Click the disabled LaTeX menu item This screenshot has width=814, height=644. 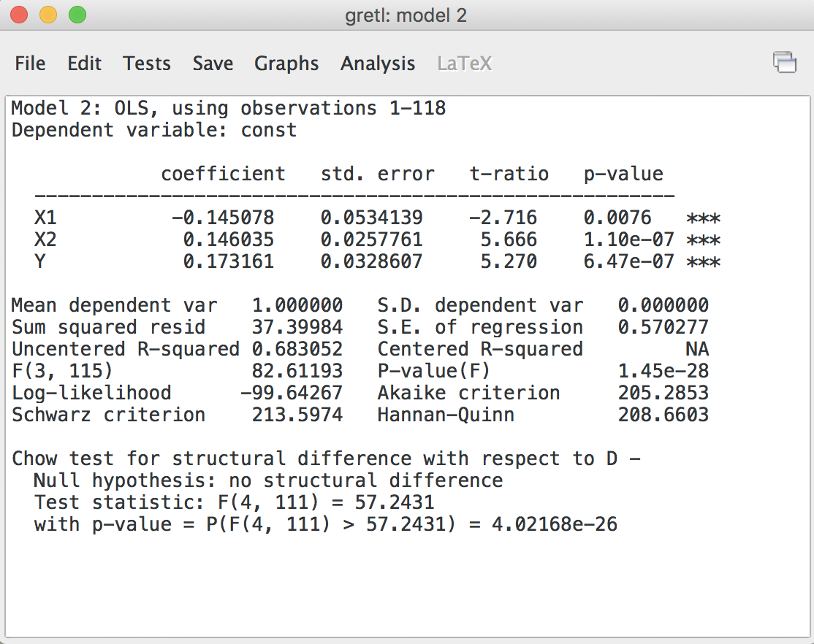point(465,64)
